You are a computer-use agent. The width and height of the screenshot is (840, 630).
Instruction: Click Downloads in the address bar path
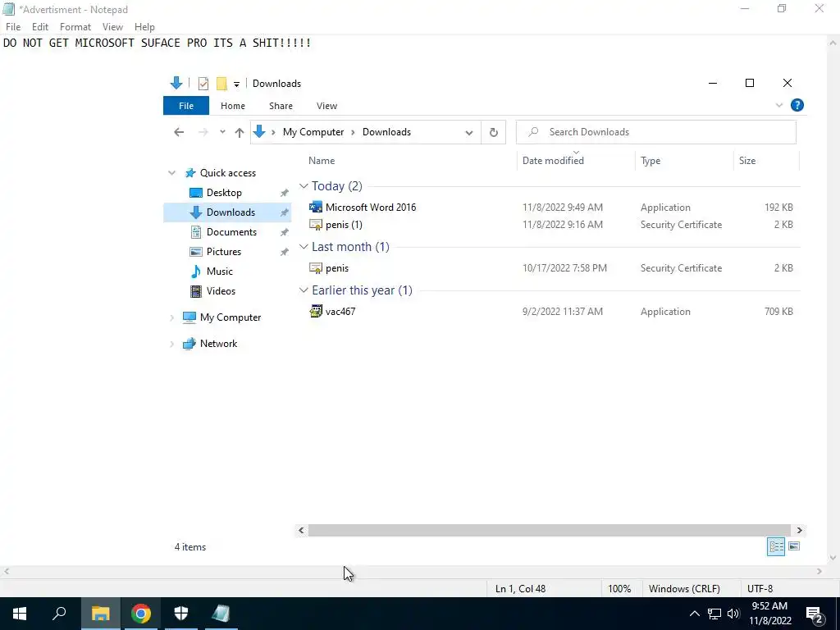pos(387,132)
